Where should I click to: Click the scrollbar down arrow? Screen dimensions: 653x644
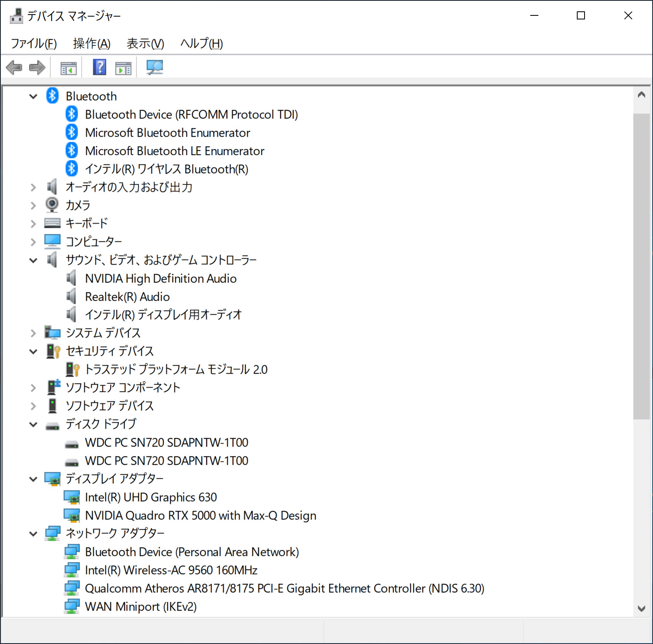pyautogui.click(x=642, y=608)
